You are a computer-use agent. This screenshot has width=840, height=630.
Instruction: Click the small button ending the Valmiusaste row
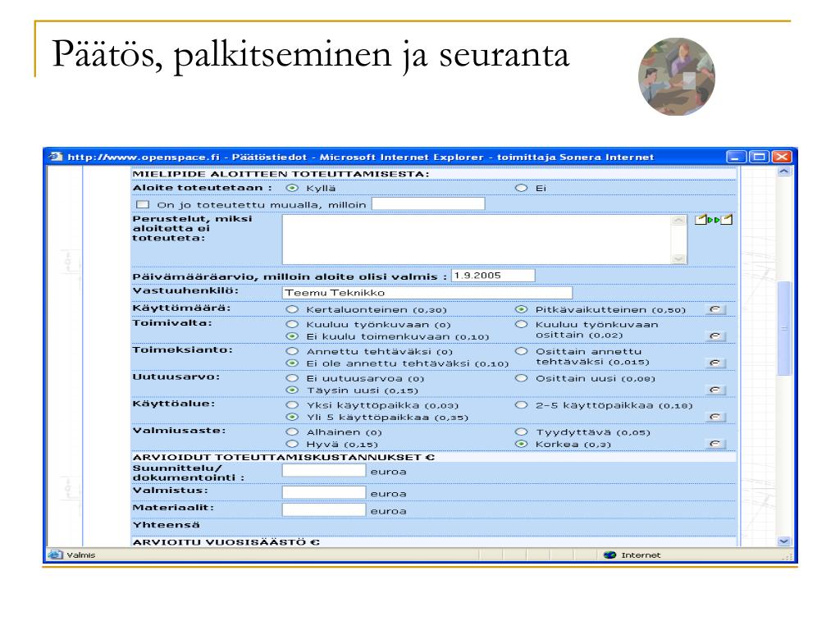pyautogui.click(x=714, y=444)
